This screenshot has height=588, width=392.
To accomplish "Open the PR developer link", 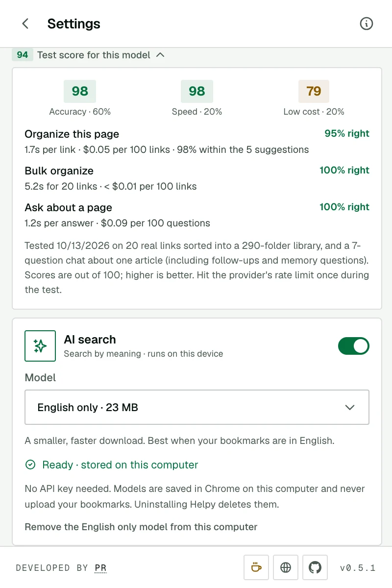I will tap(101, 568).
